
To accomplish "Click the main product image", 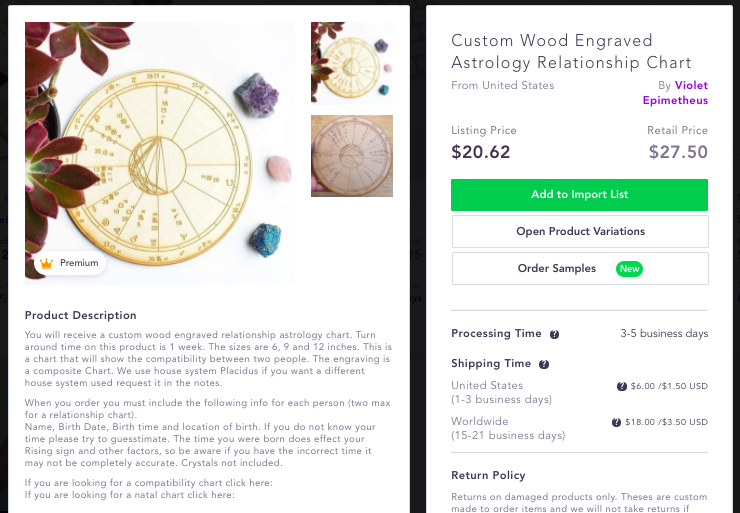I will point(160,150).
